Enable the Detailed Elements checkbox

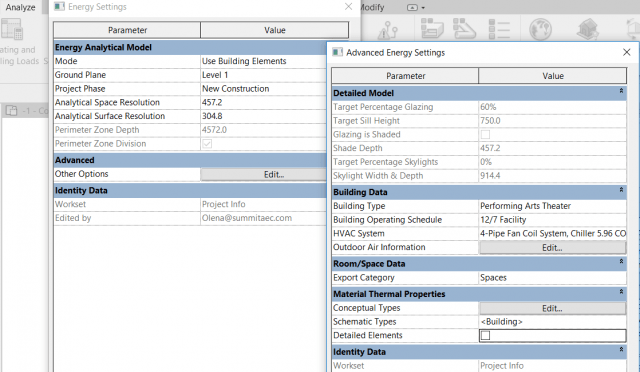485,335
